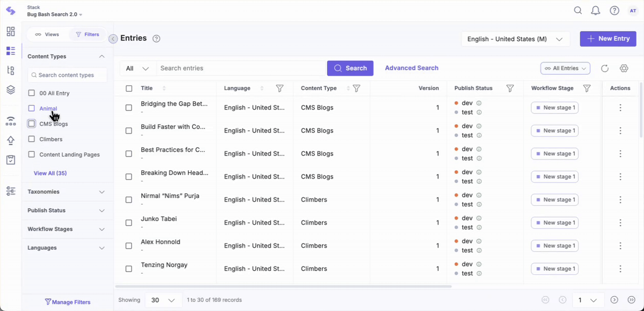Click the vertical table scrollbar

(641, 110)
